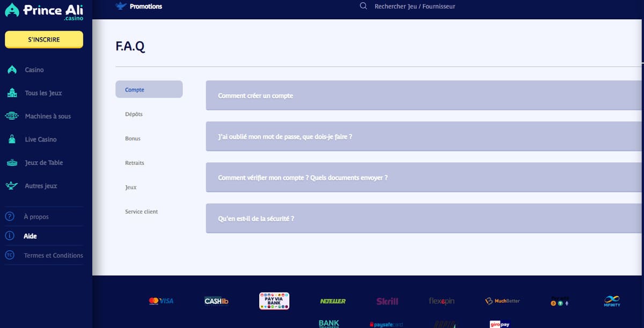Click the Skrill payment logo

tap(387, 301)
